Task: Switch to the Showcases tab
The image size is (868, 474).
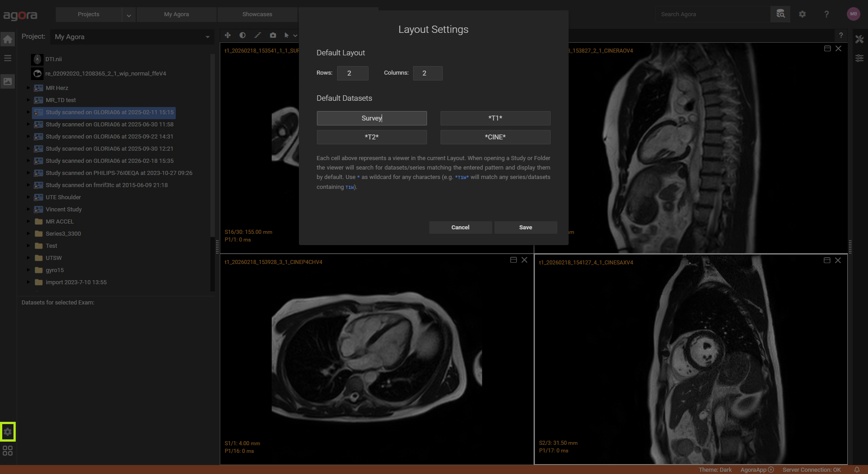Action: pos(257,14)
